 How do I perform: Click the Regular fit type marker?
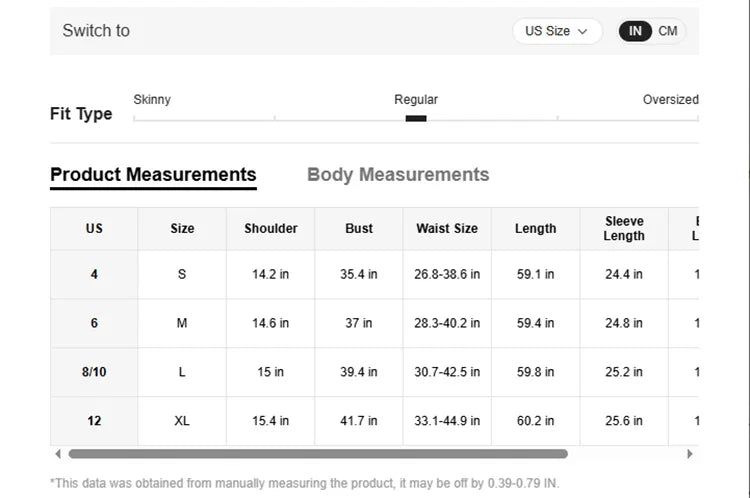[416, 118]
